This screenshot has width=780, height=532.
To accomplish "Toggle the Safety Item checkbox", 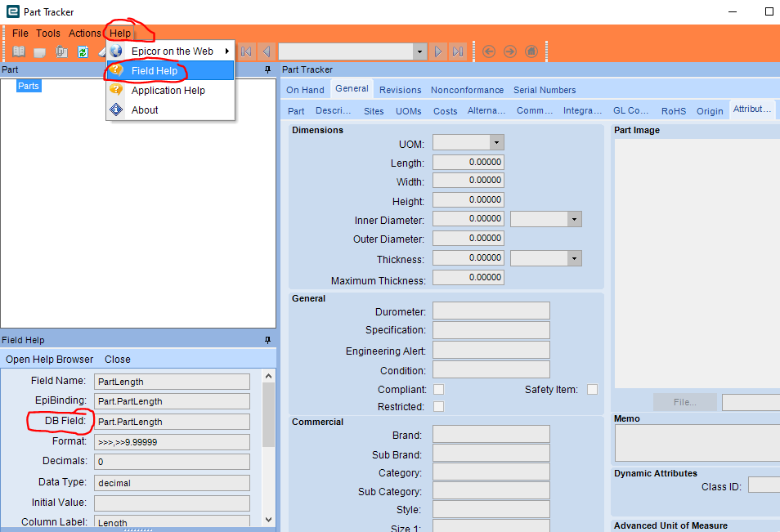I will pyautogui.click(x=592, y=389).
